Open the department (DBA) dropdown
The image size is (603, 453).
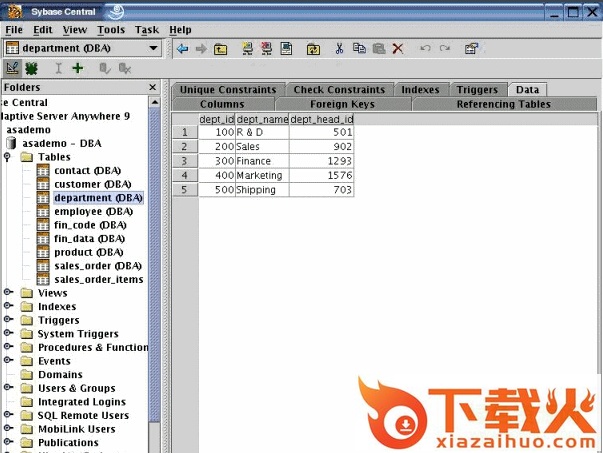pyautogui.click(x=153, y=48)
